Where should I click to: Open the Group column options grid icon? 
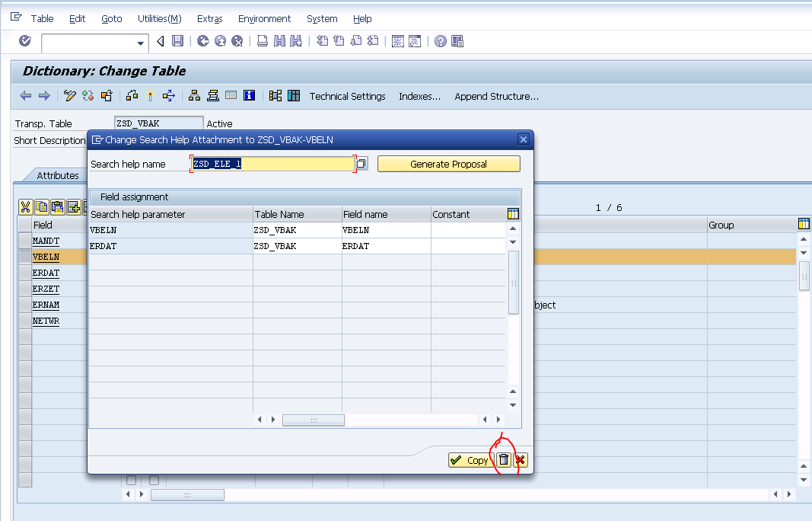804,224
